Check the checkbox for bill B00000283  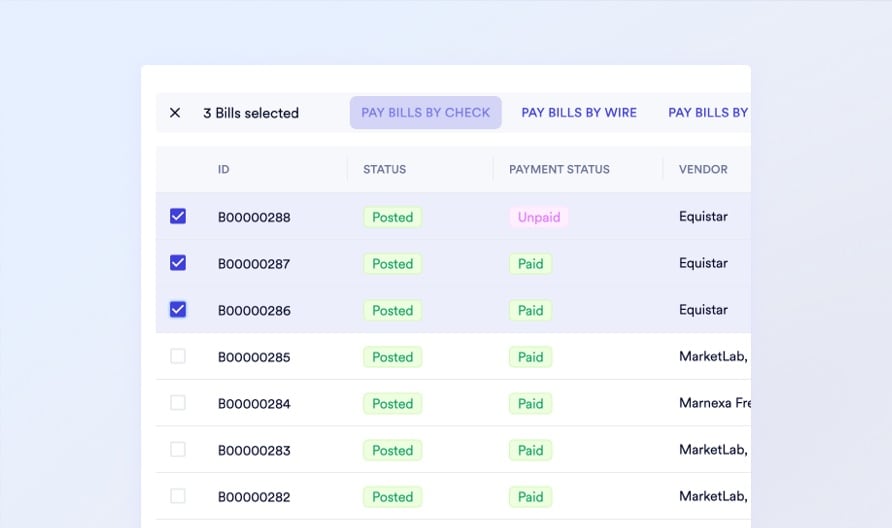tap(178, 449)
